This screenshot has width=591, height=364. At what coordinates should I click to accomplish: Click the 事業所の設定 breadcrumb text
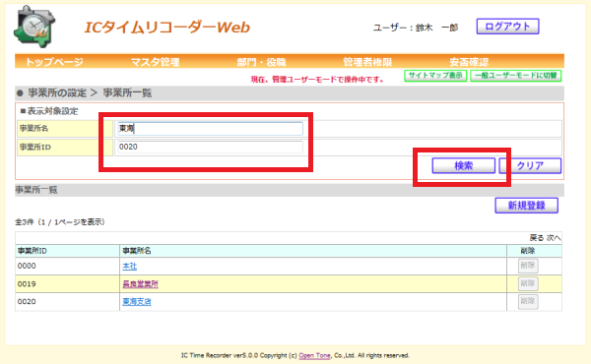click(x=57, y=93)
